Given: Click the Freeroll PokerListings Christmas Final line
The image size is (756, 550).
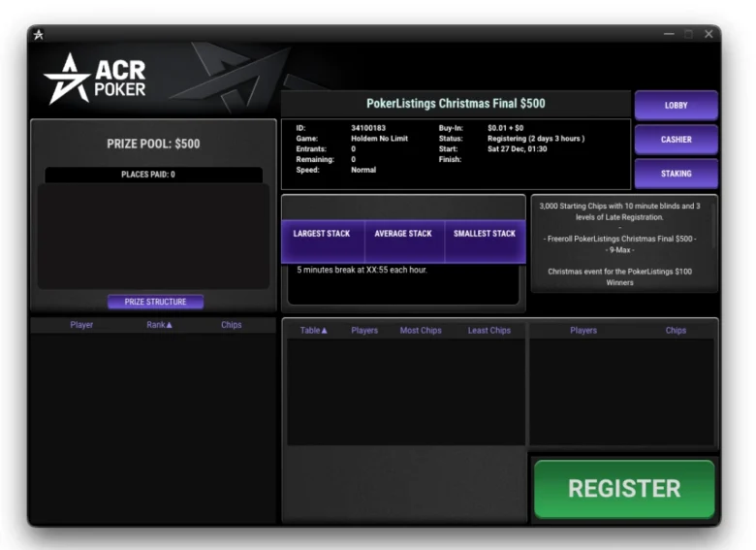Looking at the screenshot, I should click(619, 239).
